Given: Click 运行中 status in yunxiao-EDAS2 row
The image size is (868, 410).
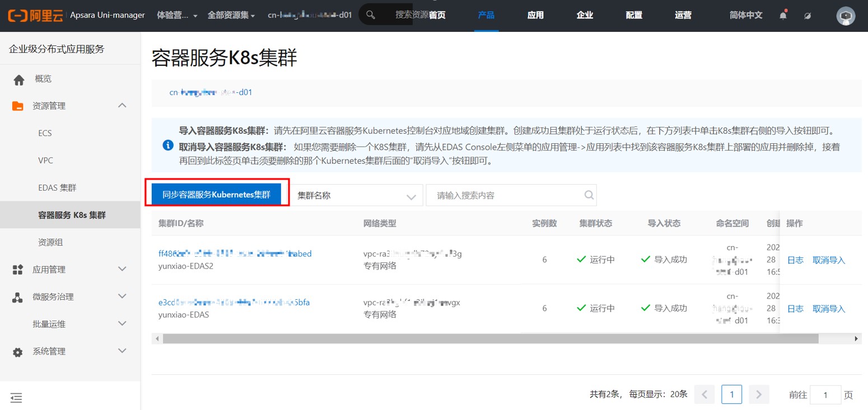Looking at the screenshot, I should (596, 260).
